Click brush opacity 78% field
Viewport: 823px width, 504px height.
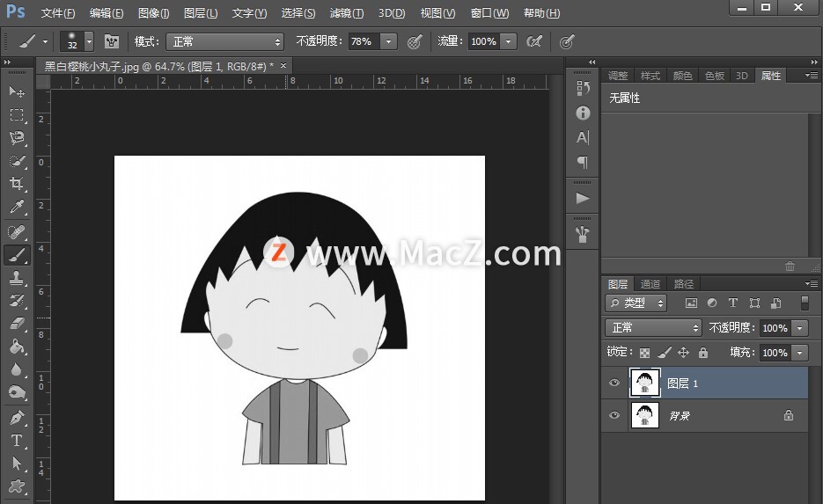[x=364, y=41]
